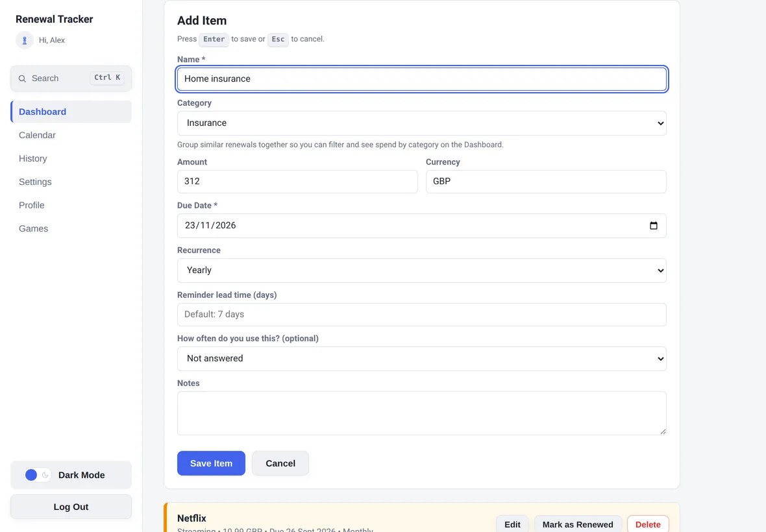The height and width of the screenshot is (532, 766).
Task: Click the Due Date field showing 23/11/2026
Action: (421, 226)
